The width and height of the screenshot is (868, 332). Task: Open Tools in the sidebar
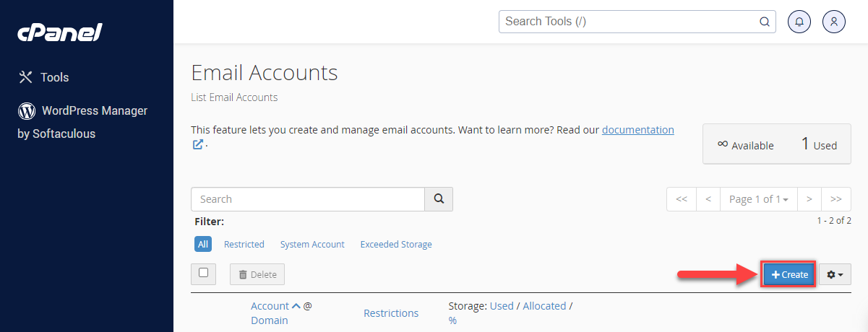point(44,77)
